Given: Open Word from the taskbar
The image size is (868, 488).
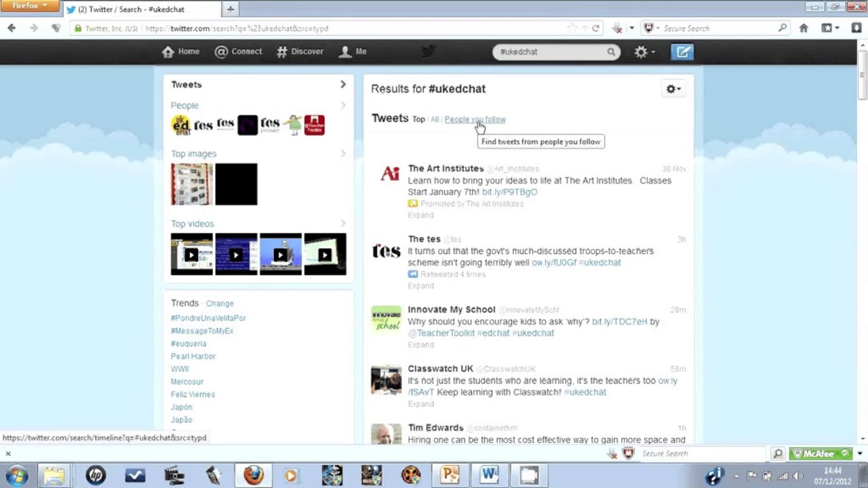Looking at the screenshot, I should pos(489,475).
